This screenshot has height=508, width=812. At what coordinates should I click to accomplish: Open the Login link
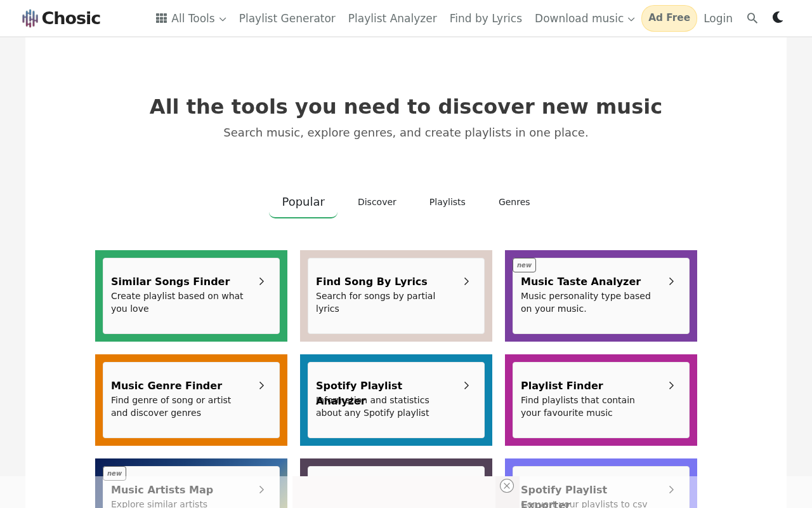718,18
